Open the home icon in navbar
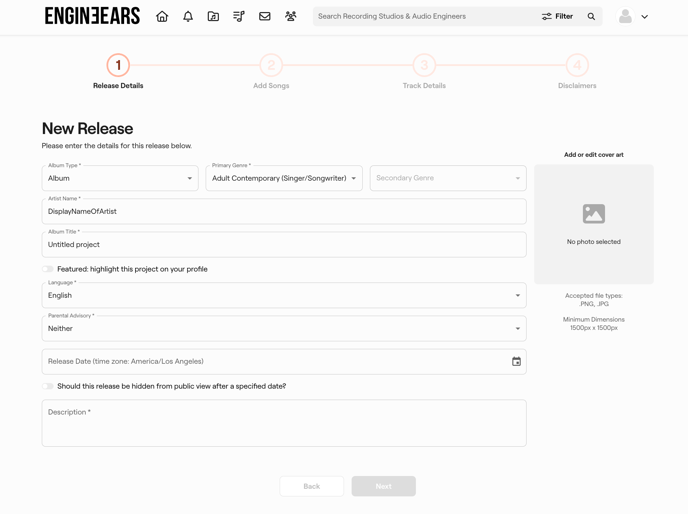 tap(162, 16)
